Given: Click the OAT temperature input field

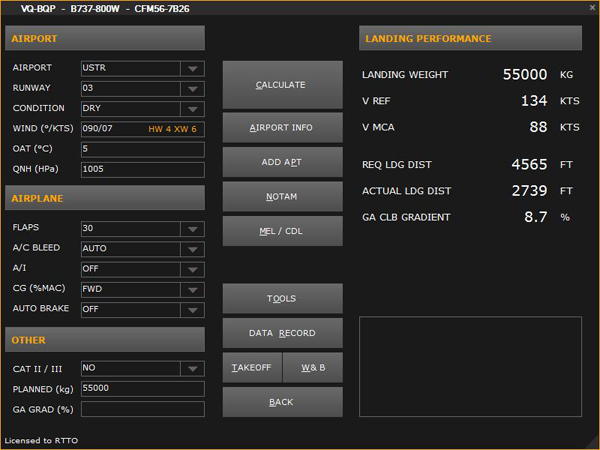Looking at the screenshot, I should click(142, 149).
